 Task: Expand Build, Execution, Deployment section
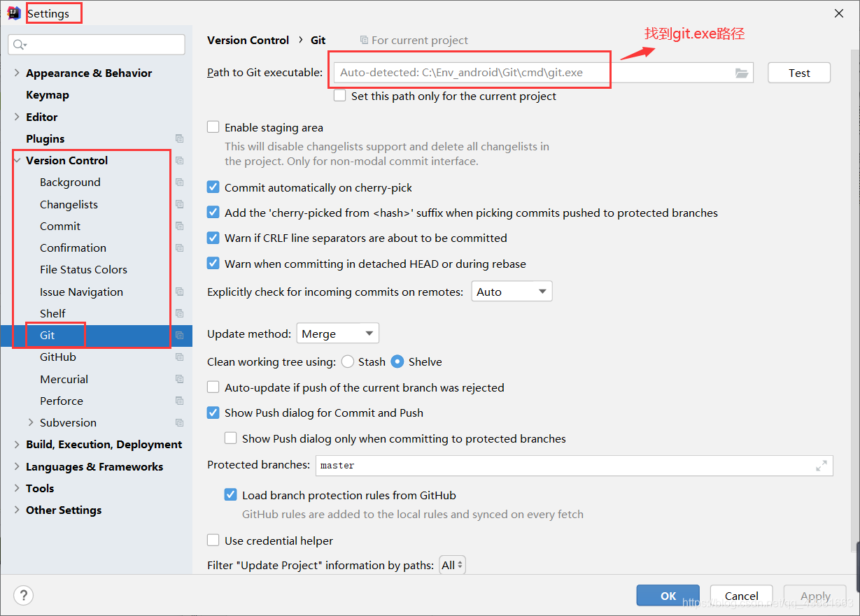(x=17, y=444)
